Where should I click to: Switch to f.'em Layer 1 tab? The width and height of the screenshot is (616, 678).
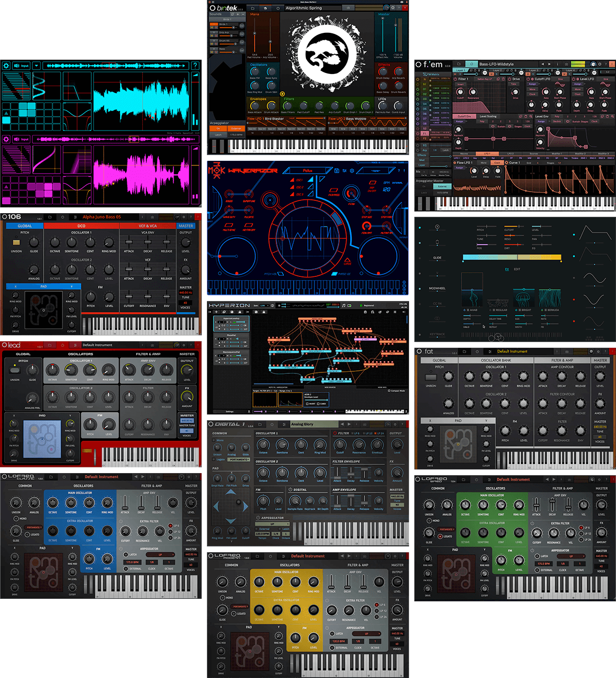pos(460,70)
